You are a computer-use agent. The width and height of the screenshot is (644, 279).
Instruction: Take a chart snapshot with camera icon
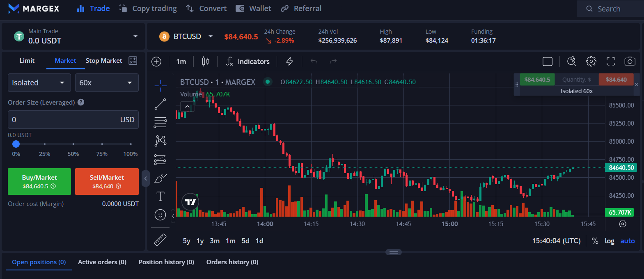pyautogui.click(x=630, y=62)
